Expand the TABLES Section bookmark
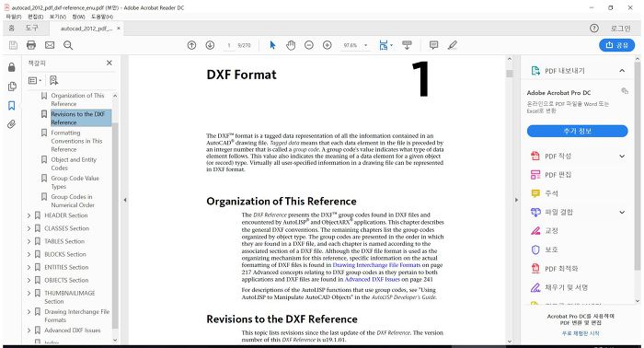 (x=29, y=241)
